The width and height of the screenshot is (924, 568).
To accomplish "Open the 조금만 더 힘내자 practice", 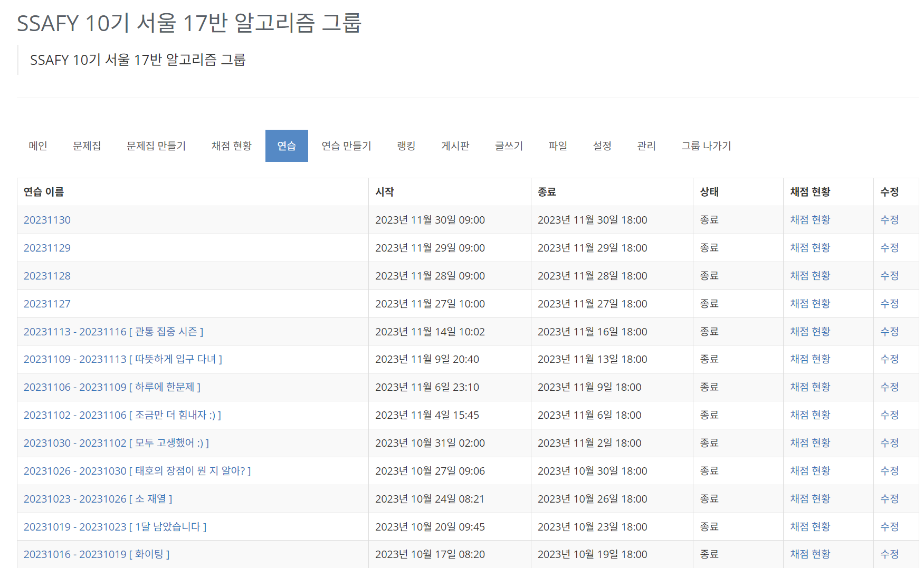I will click(x=122, y=415).
